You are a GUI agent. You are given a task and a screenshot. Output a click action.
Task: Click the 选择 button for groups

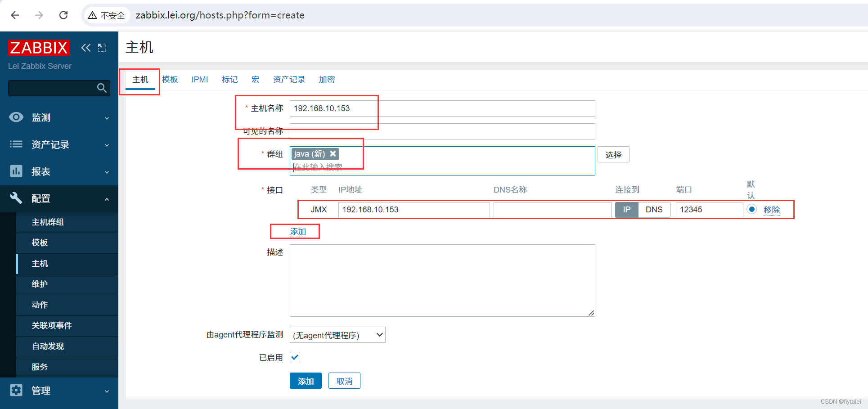613,154
